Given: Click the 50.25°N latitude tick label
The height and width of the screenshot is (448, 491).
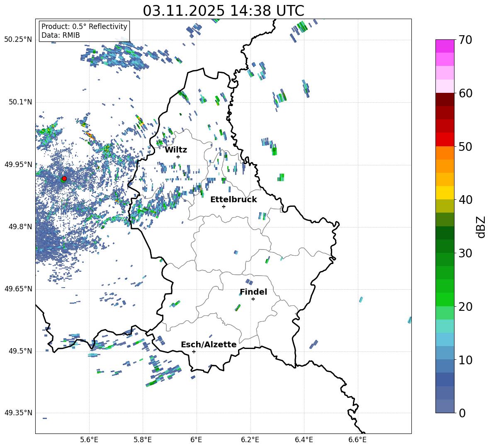Looking at the screenshot, I should [18, 39].
